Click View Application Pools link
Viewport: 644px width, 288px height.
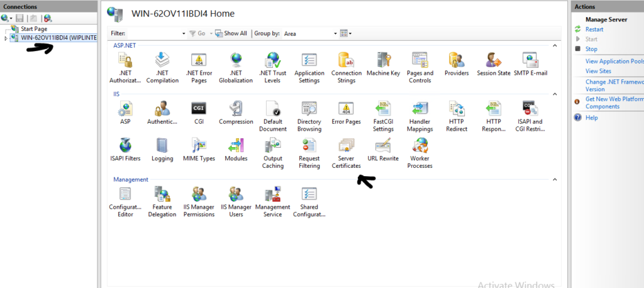[x=614, y=62]
